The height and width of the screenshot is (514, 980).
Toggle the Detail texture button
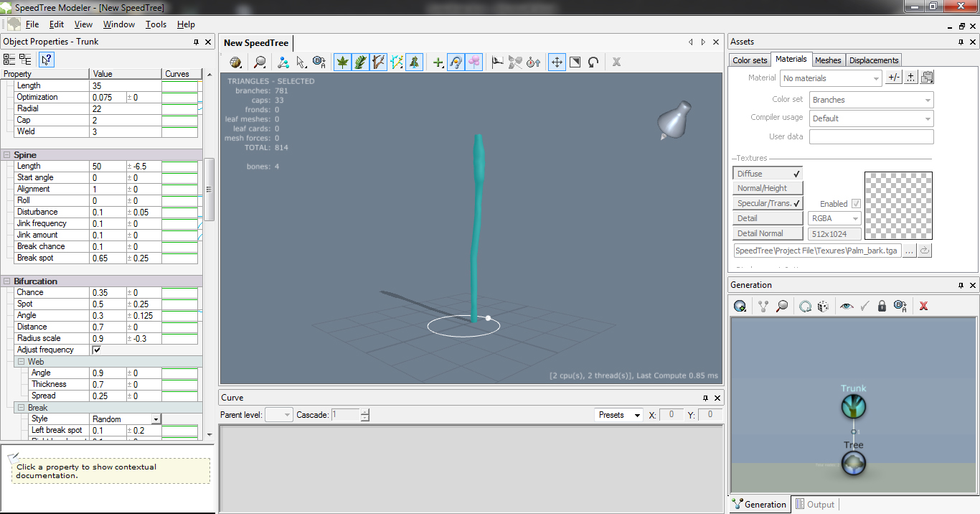(x=768, y=218)
